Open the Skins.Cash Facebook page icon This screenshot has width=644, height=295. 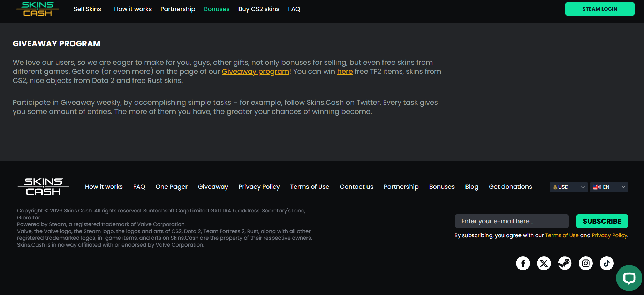tap(523, 263)
